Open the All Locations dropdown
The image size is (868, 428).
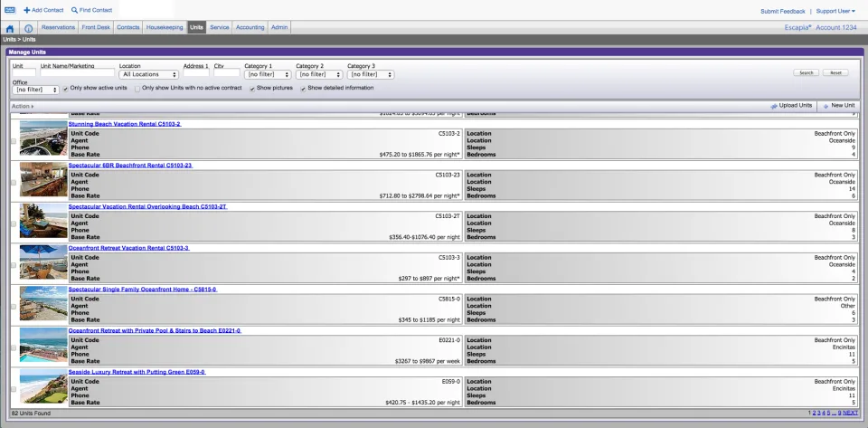(x=148, y=74)
